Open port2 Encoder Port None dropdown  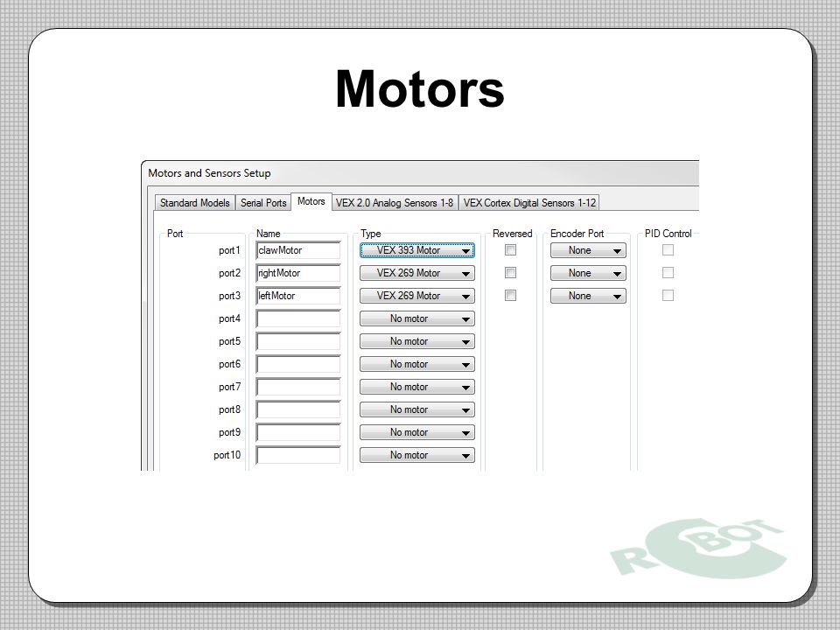click(x=588, y=273)
